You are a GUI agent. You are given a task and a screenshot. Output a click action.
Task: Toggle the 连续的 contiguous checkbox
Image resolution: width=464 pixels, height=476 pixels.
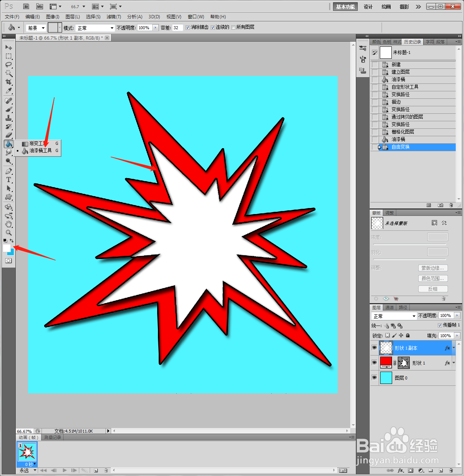(x=213, y=27)
